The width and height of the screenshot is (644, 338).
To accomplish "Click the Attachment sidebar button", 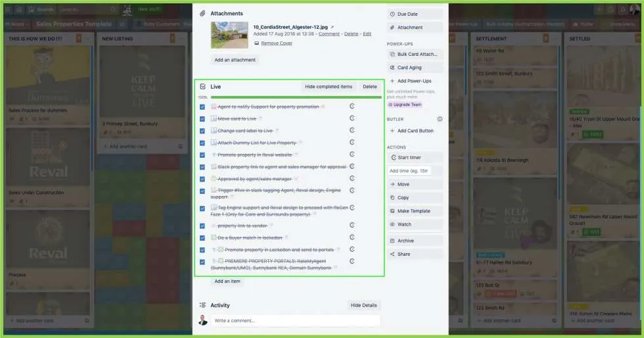I will click(415, 28).
